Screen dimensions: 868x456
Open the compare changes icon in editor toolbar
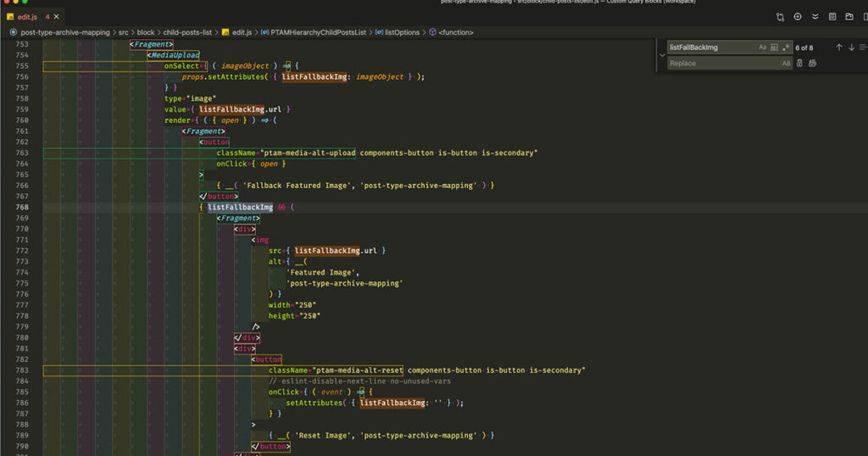(x=780, y=17)
